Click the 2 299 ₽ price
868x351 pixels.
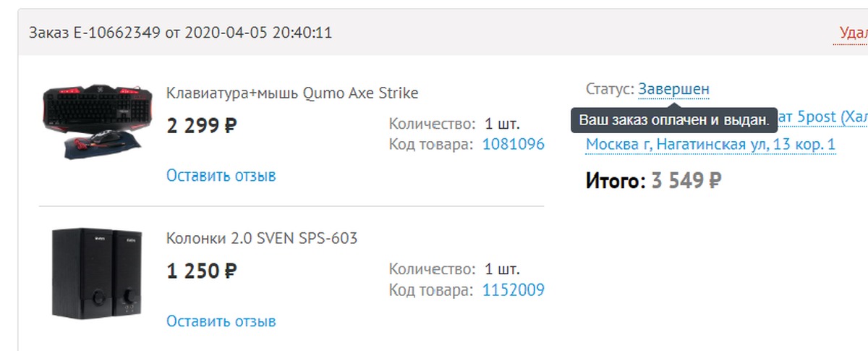coord(202,126)
